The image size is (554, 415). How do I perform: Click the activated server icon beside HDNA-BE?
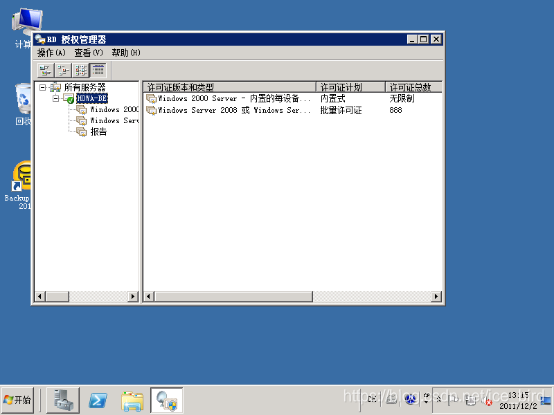point(69,99)
